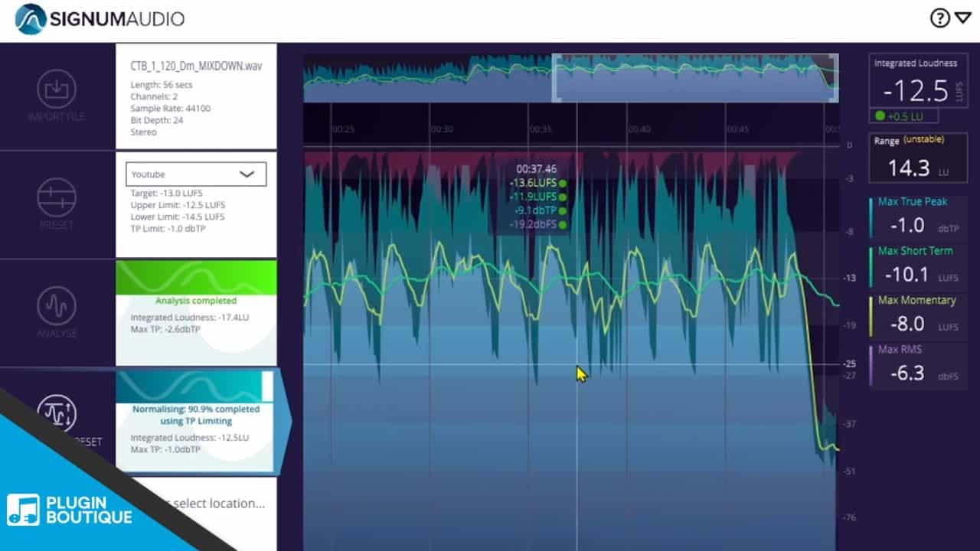This screenshot has height=551, width=980.
Task: Click the TP Limit: -1.0 dbTP text
Action: tap(168, 228)
